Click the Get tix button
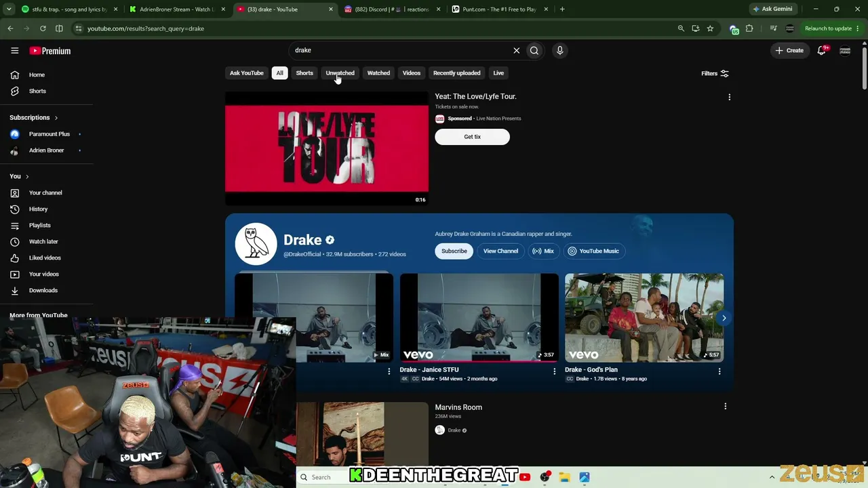Viewport: 868px width, 488px height. pyautogui.click(x=472, y=137)
